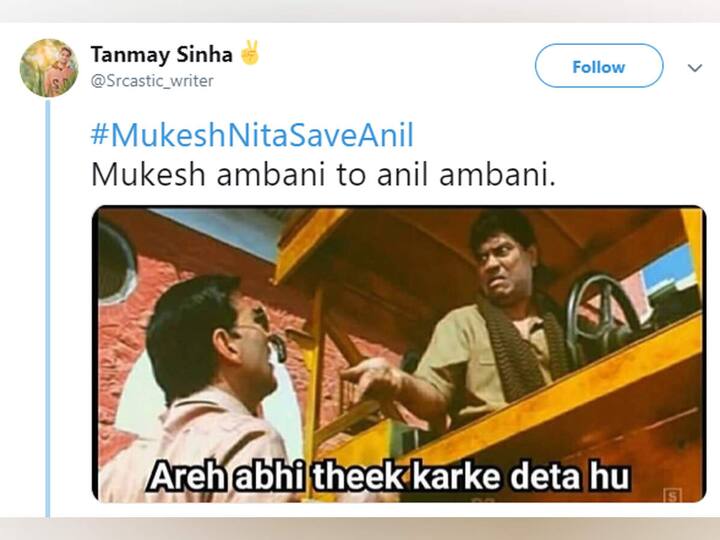The width and height of the screenshot is (720, 540).
Task: Click the victory hand emoji beside the name
Action: (250, 53)
